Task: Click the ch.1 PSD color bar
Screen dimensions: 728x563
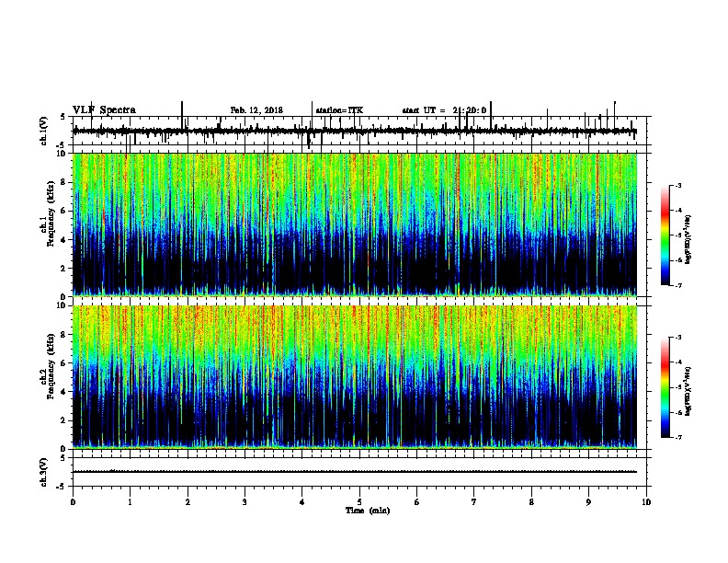Action: point(665,236)
